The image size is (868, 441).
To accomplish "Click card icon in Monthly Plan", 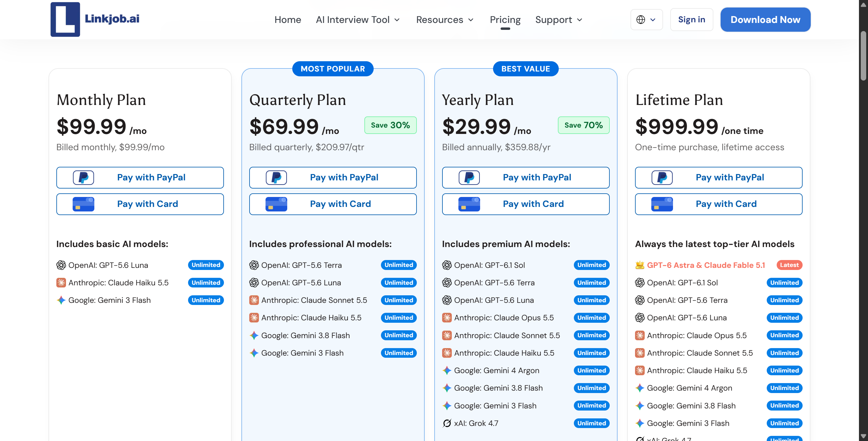I will tap(83, 204).
